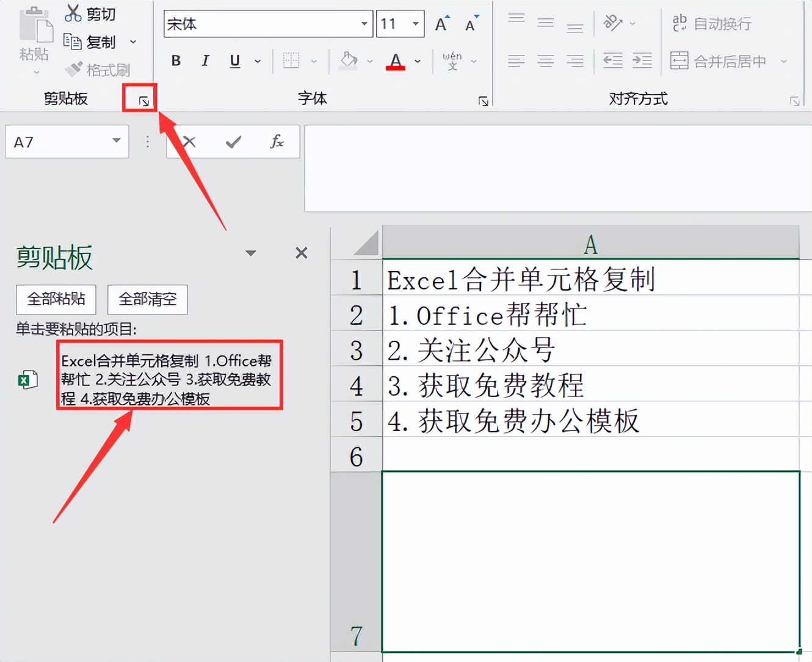This screenshot has width=812, height=662.
Task: Select column A header
Action: point(590,244)
